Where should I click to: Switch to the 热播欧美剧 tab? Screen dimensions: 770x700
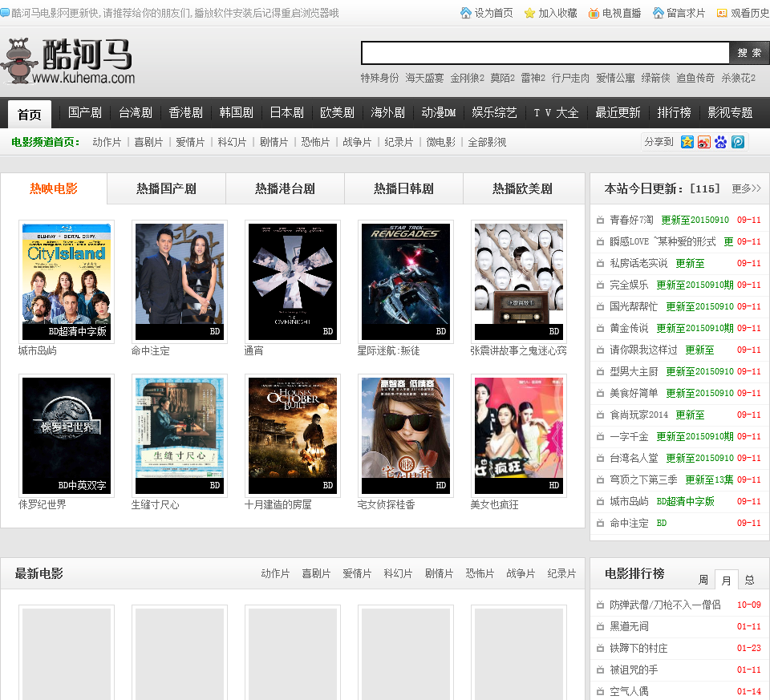pyautogui.click(x=523, y=188)
